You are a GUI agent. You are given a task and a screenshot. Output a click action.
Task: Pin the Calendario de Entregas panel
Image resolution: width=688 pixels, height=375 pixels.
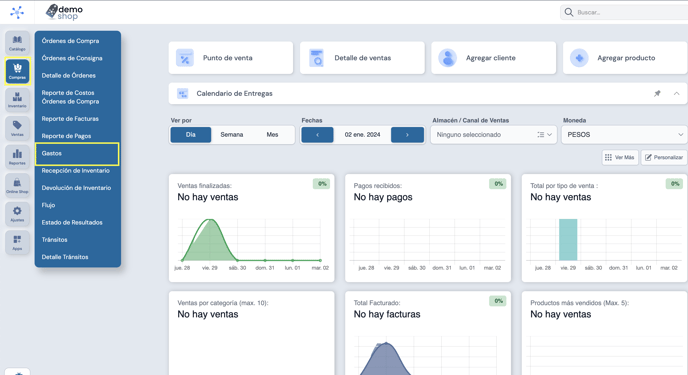tap(657, 93)
